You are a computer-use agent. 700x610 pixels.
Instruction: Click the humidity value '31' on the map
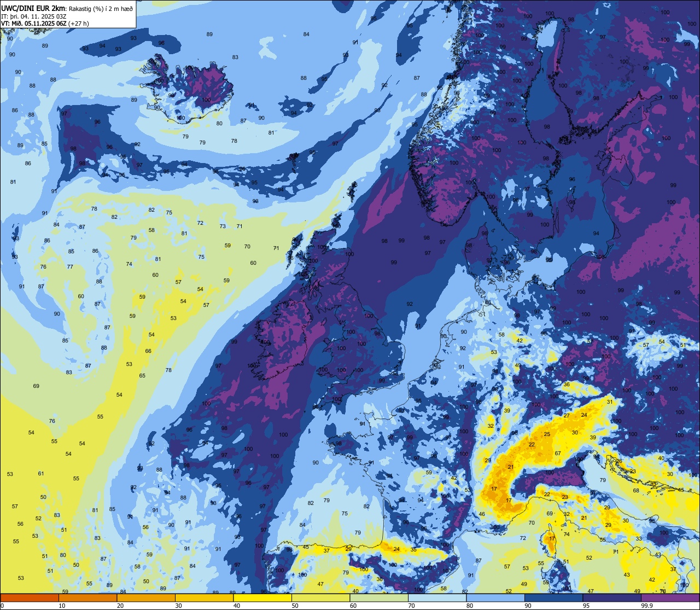click(610, 402)
